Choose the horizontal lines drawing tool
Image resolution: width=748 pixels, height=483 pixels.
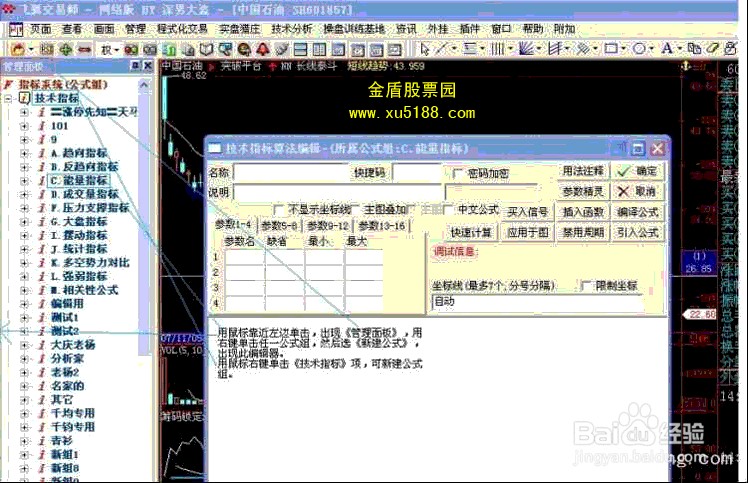470,49
